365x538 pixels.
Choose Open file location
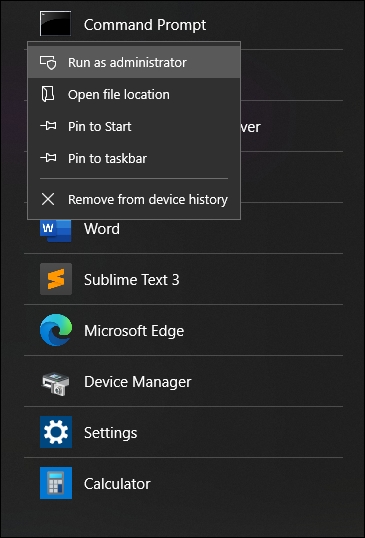point(134,94)
